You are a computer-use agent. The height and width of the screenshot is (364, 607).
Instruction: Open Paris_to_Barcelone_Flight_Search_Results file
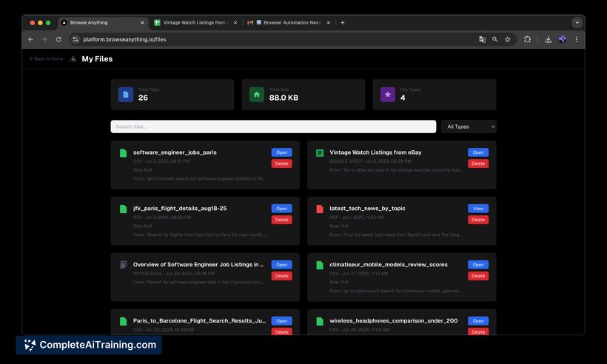point(281,320)
